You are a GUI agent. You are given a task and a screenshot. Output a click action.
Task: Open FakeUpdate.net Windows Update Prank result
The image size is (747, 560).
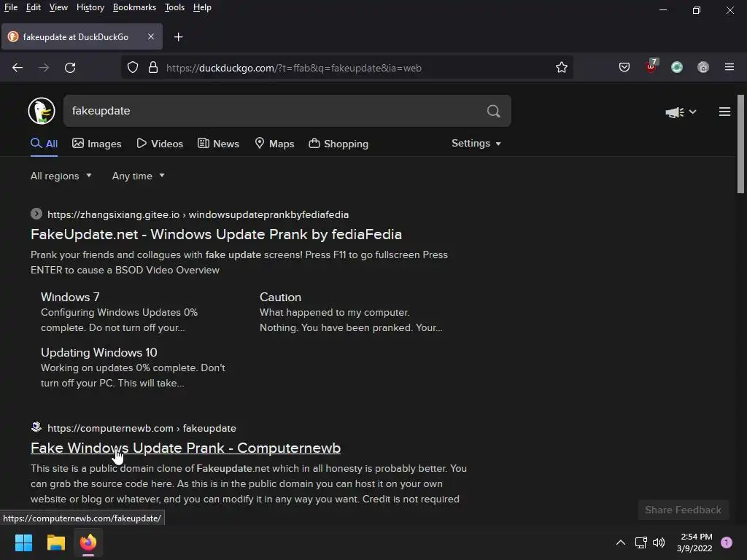pos(216,234)
